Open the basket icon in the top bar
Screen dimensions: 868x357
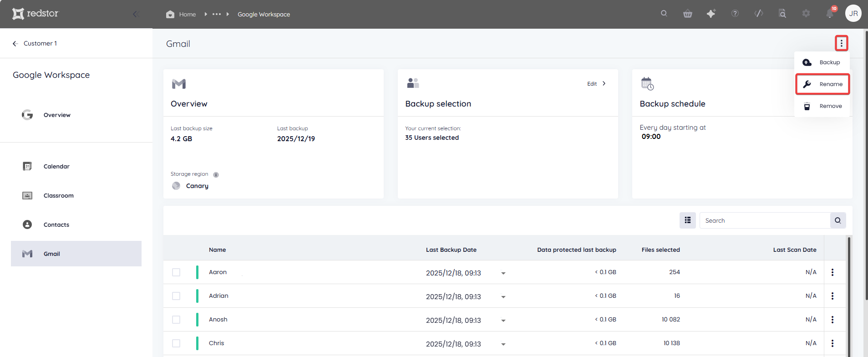coord(688,14)
